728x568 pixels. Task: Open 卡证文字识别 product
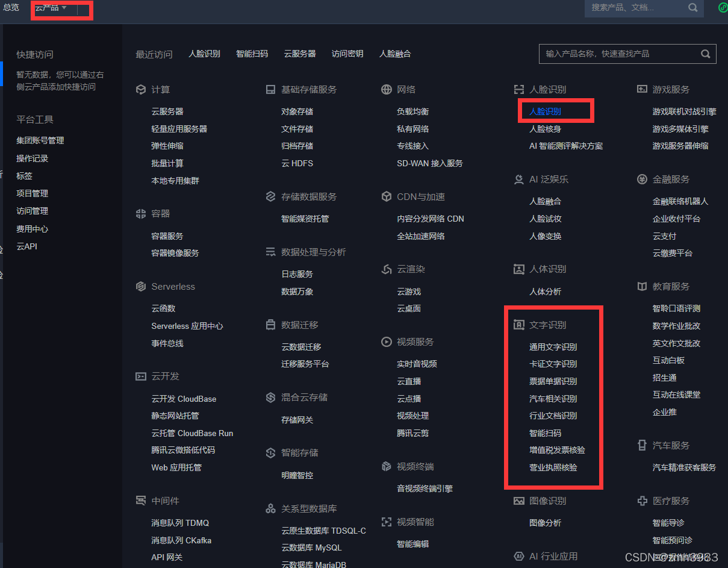point(553,364)
